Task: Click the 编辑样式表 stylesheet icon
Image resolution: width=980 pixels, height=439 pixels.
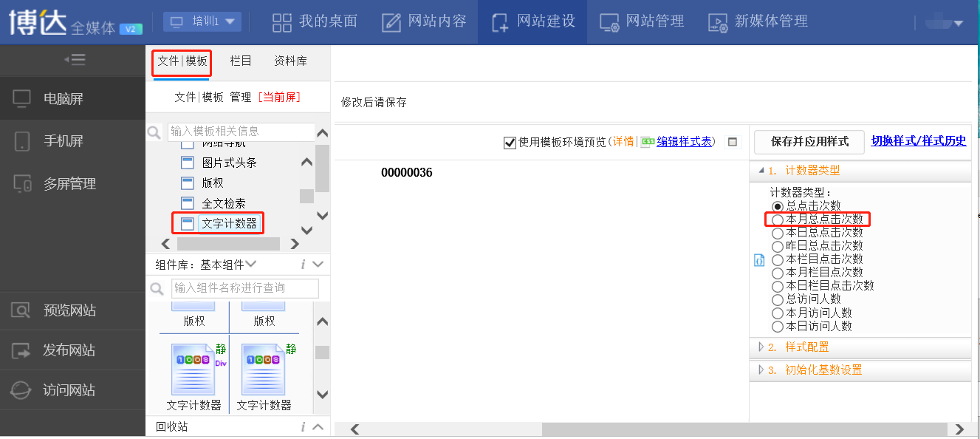Action: point(648,142)
